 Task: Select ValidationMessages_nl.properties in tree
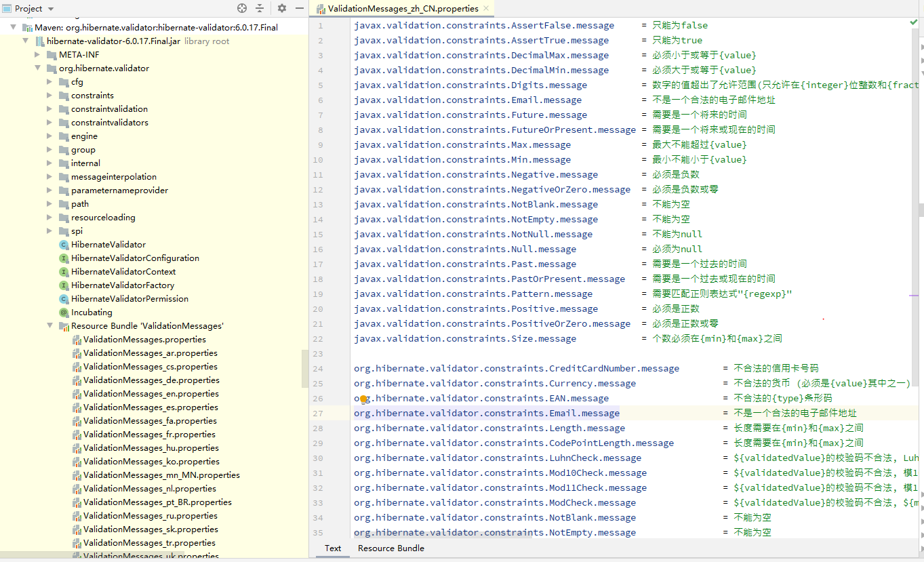(x=150, y=488)
